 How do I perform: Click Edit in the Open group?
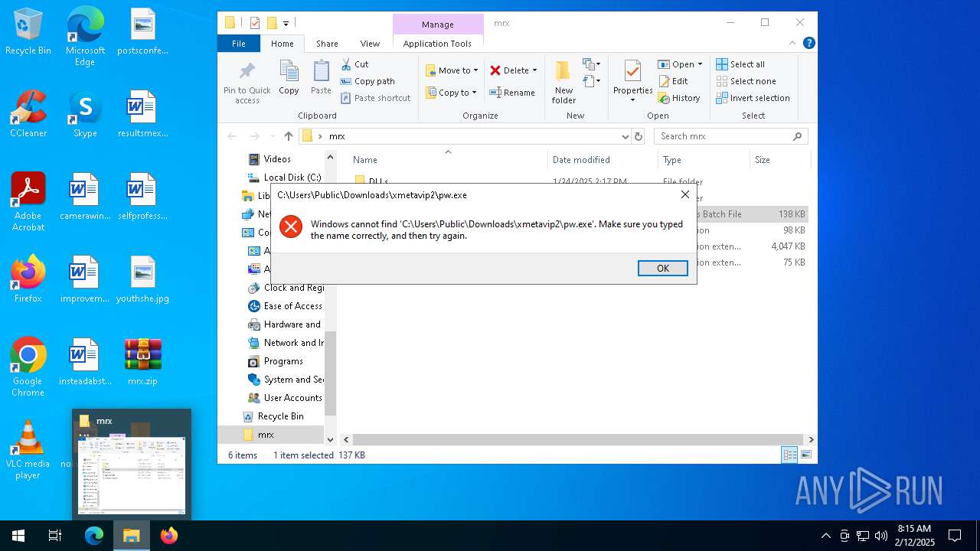pyautogui.click(x=673, y=81)
